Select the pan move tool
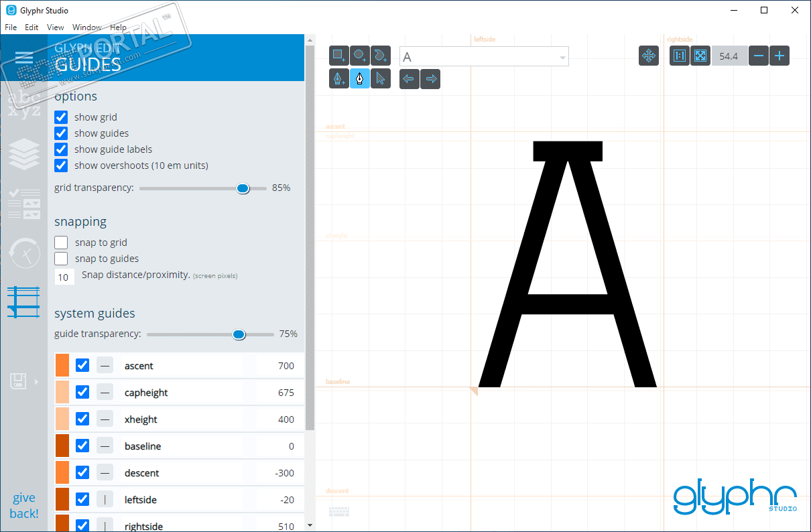 click(649, 56)
